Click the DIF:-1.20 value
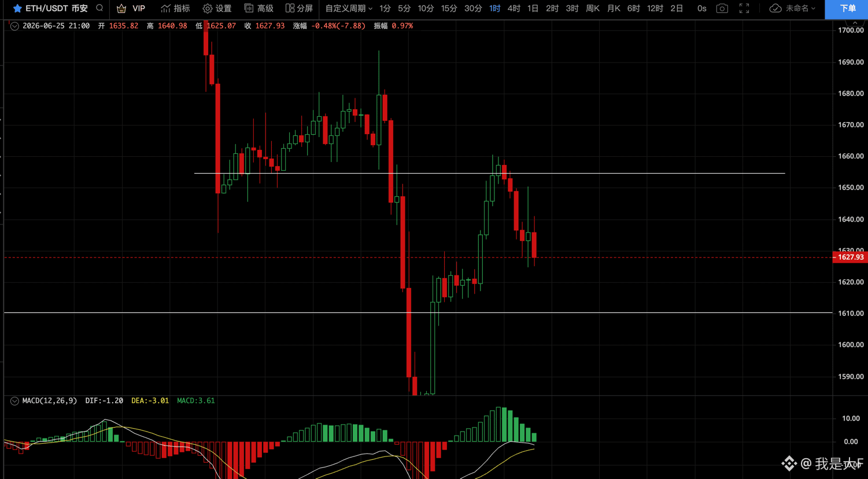The height and width of the screenshot is (479, 868). [104, 400]
